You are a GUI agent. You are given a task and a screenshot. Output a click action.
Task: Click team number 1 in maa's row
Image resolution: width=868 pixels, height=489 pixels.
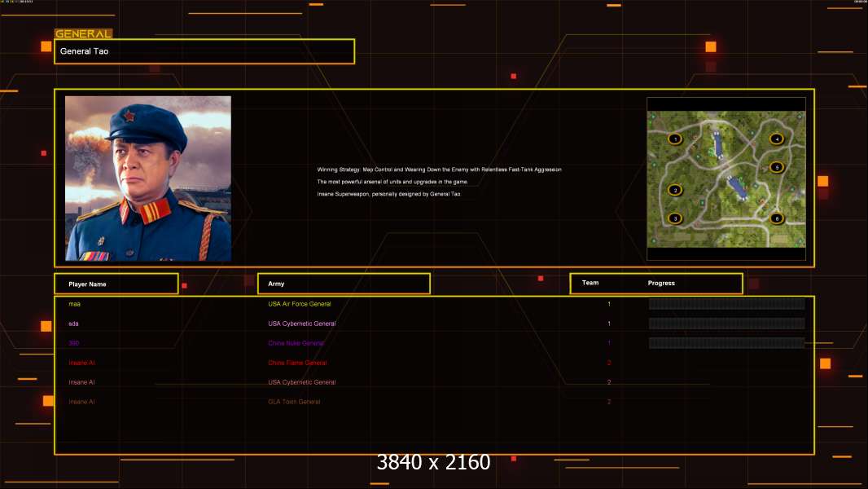[x=609, y=304]
